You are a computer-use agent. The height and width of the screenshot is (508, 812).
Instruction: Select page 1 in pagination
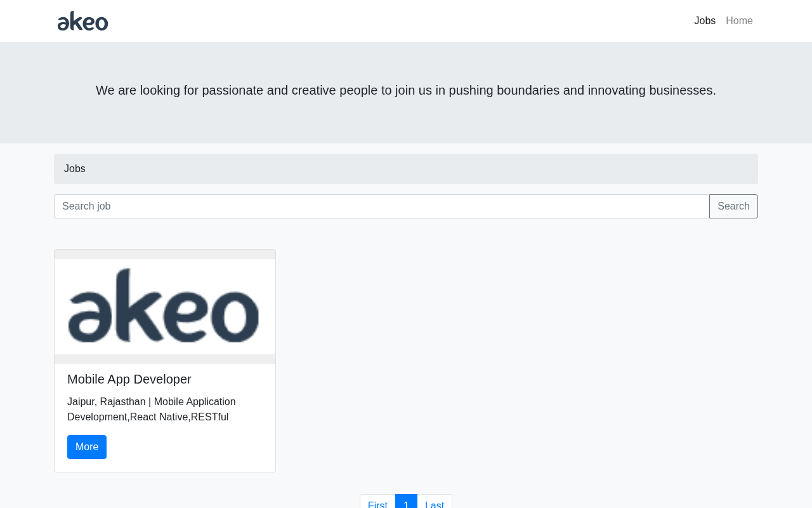pyautogui.click(x=406, y=503)
